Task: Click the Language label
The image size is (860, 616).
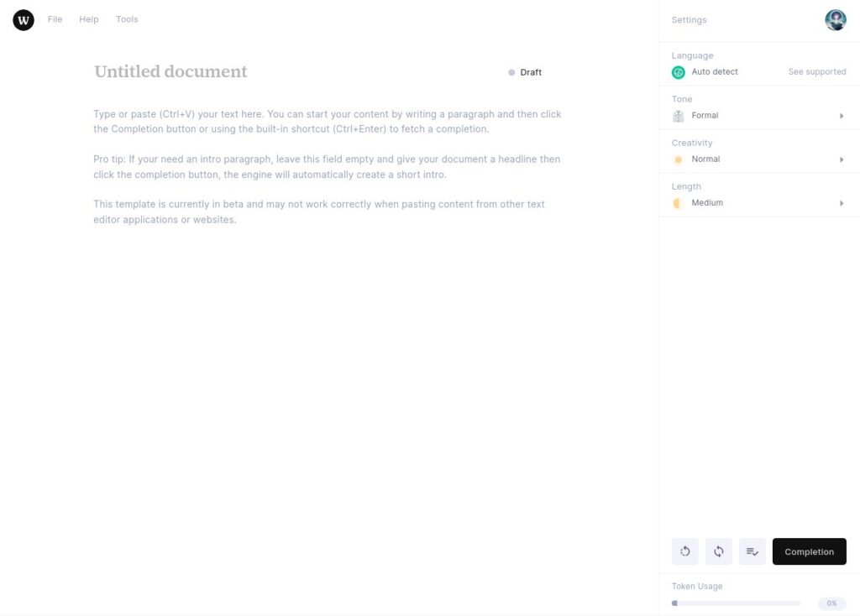Action: pos(692,55)
